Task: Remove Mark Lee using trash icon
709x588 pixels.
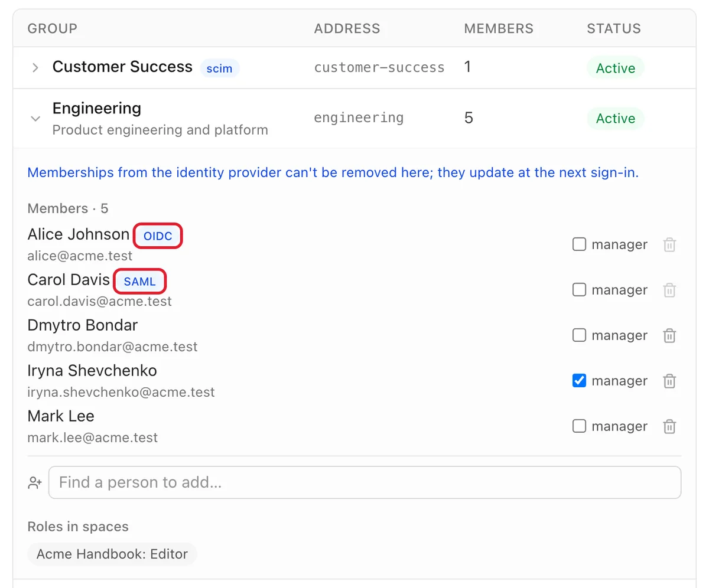Action: [669, 426]
